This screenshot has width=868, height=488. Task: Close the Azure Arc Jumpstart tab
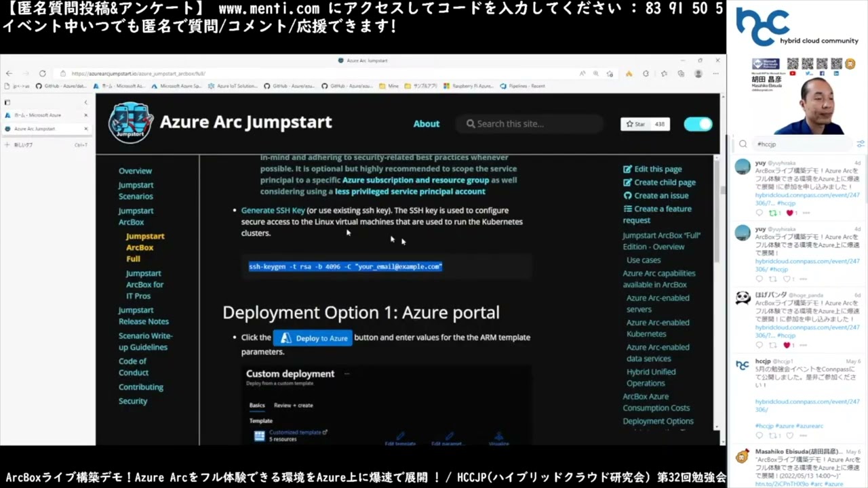[x=85, y=128]
